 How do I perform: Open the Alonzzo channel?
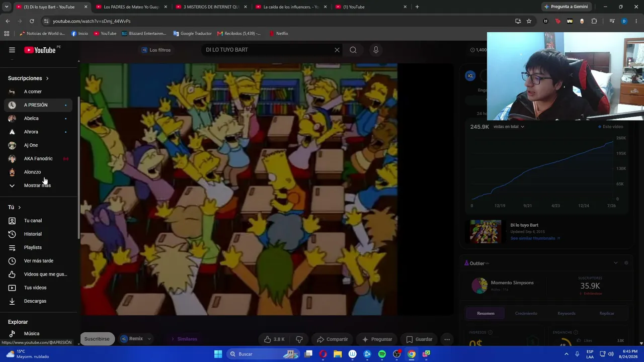coord(39,172)
